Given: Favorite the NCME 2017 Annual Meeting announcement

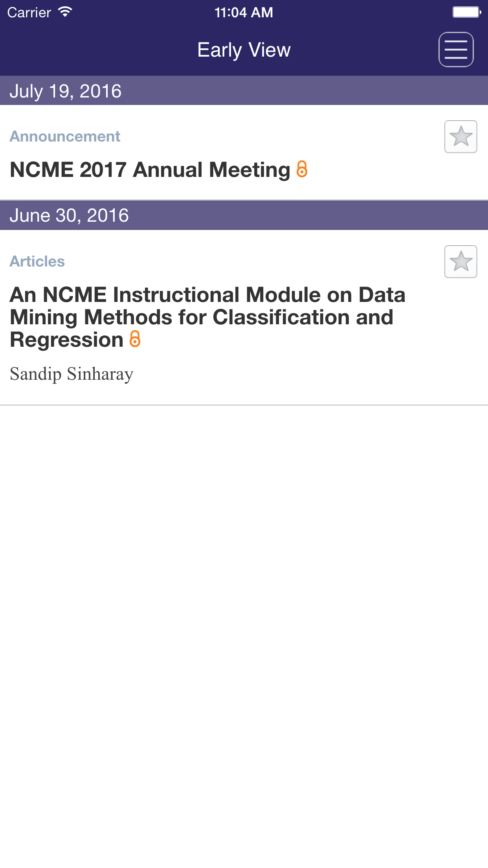Looking at the screenshot, I should click(460, 137).
